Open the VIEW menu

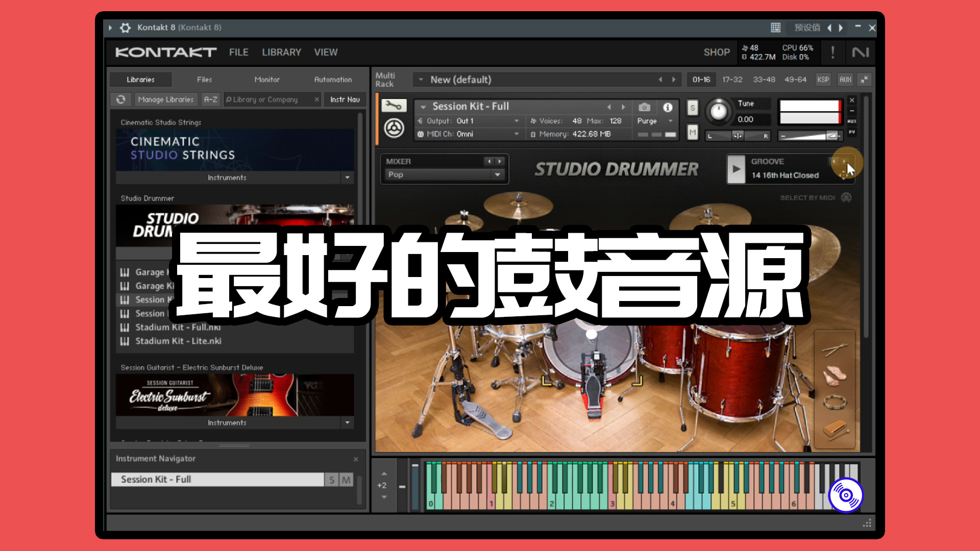tap(326, 52)
